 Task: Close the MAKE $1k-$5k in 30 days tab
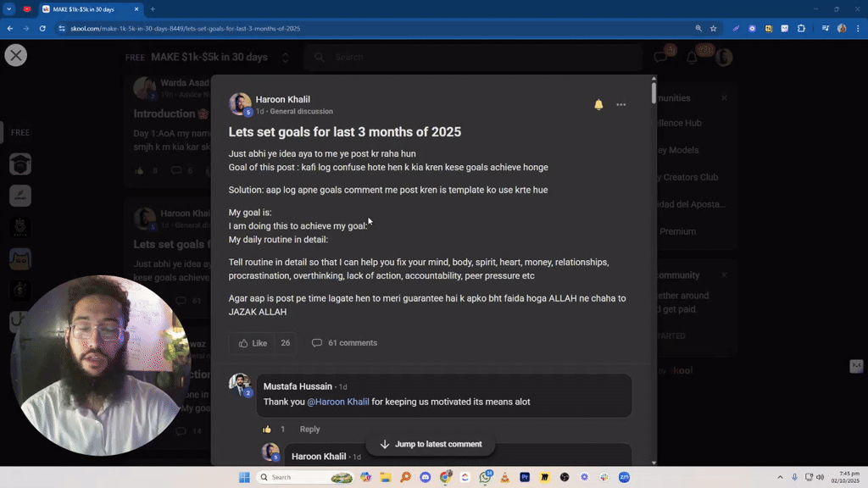[x=136, y=9]
